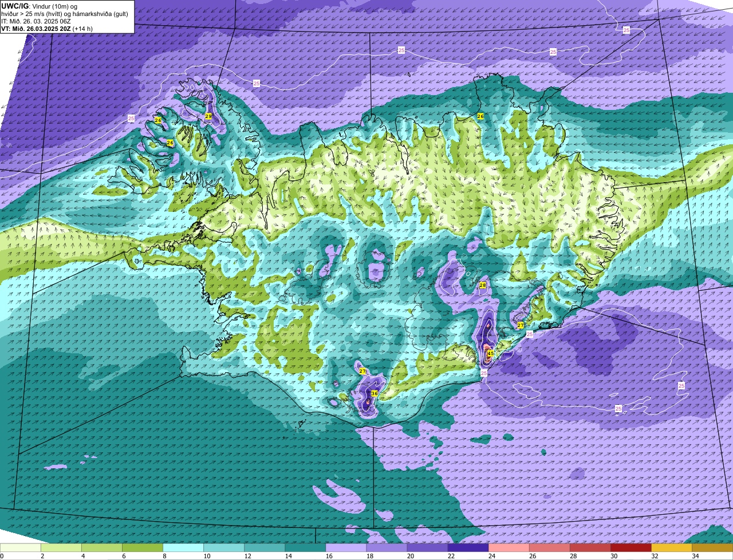The height and width of the screenshot is (560, 733).
Task: Click the dark red swatch between 30 and 32
Action: point(630,547)
